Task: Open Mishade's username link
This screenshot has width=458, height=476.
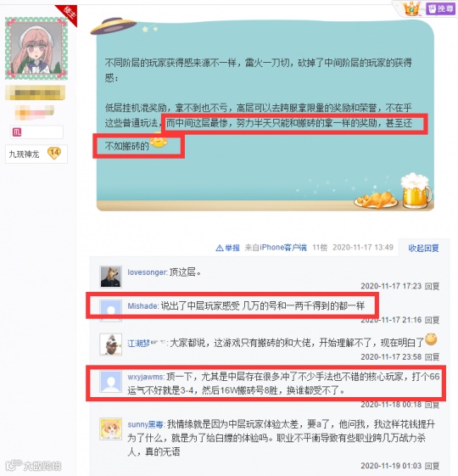Action: click(142, 306)
